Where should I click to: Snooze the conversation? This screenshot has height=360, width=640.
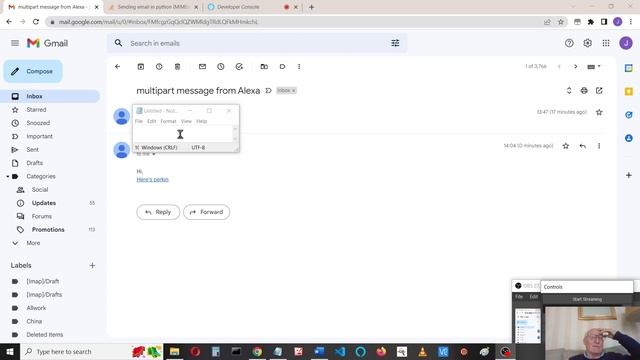point(221,67)
